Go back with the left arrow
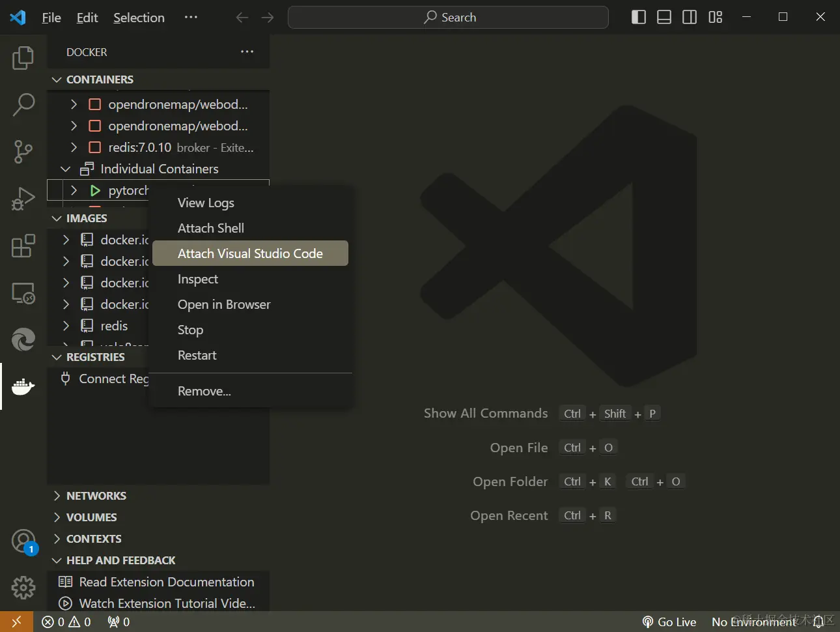 pos(242,18)
